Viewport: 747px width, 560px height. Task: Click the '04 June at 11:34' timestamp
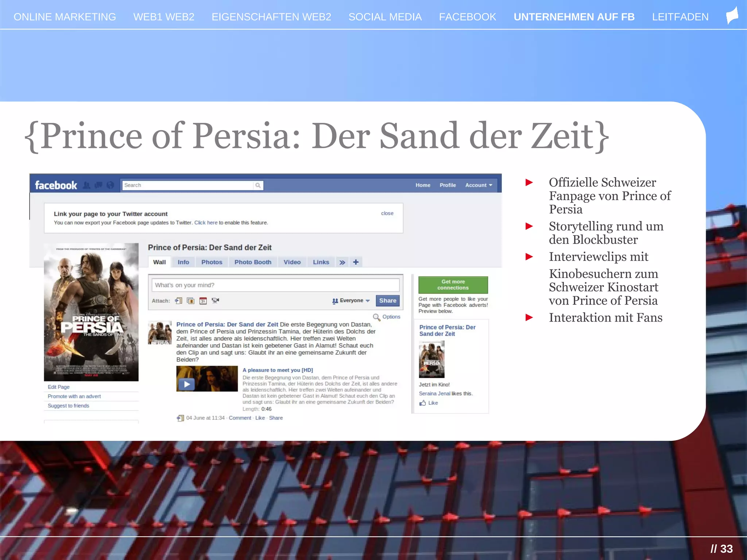pos(205,418)
